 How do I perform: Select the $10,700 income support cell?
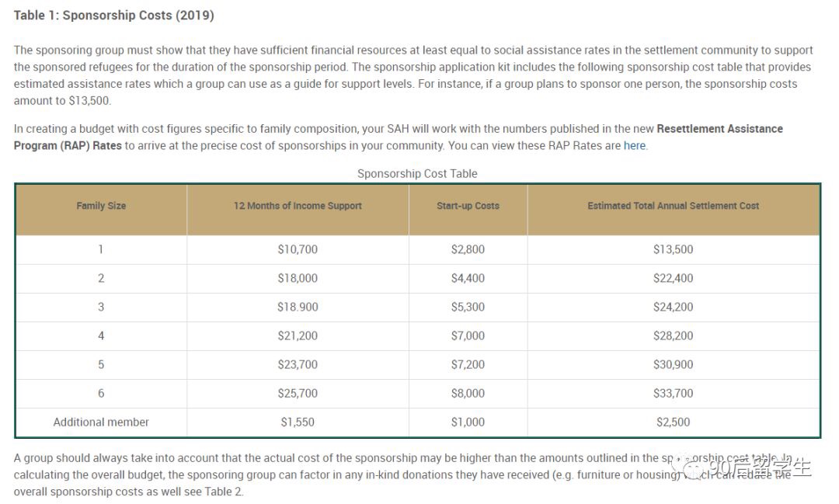pos(298,249)
